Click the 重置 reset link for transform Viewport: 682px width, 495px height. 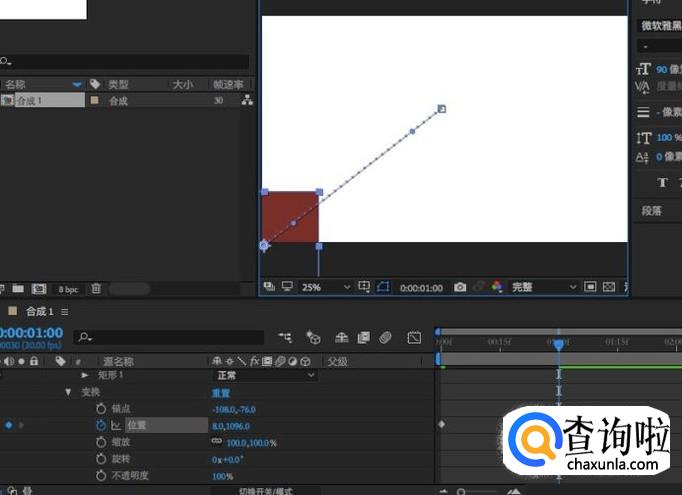point(221,393)
